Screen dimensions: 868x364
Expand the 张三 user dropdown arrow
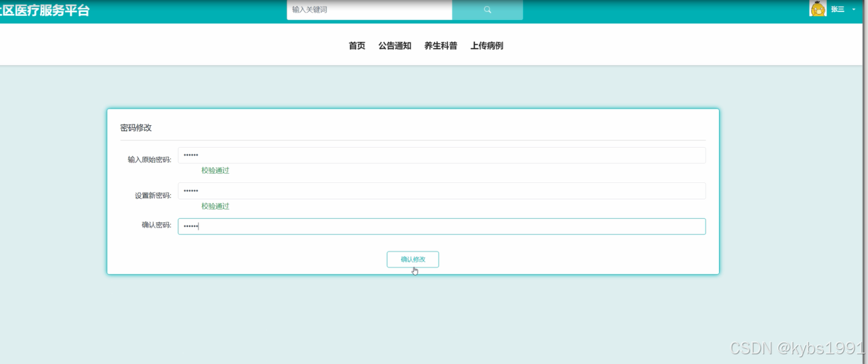(x=853, y=9)
